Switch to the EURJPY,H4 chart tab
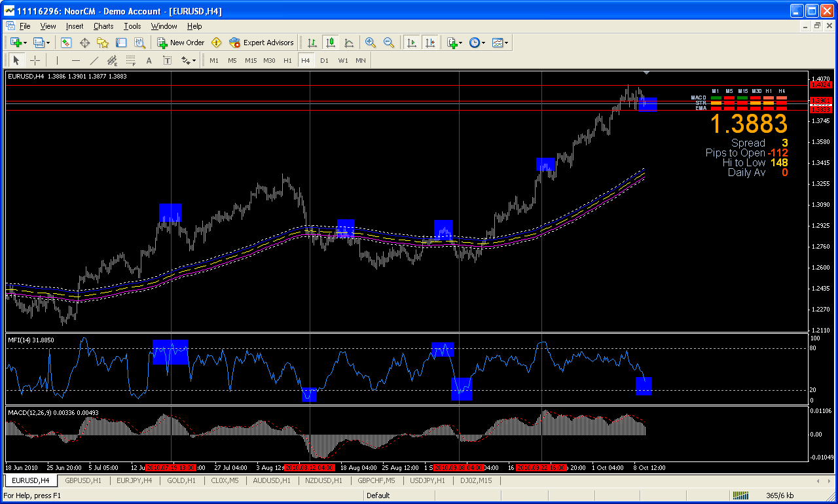 pos(134,480)
